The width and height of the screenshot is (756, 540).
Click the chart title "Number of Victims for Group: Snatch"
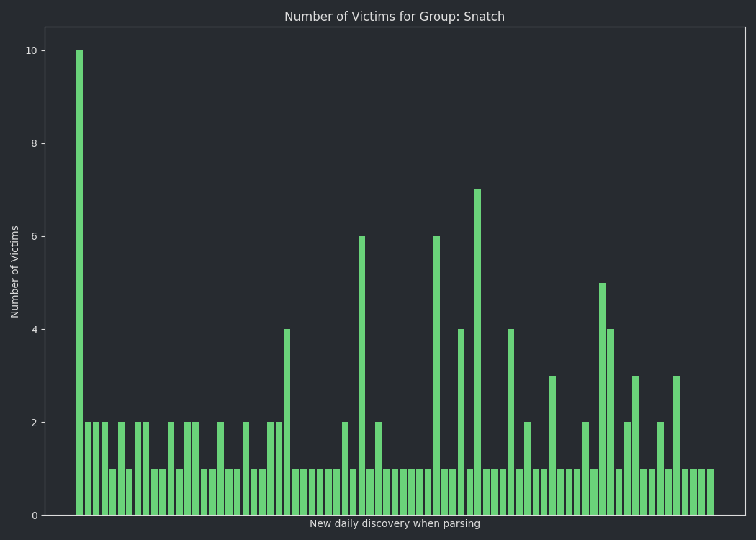[x=395, y=17]
